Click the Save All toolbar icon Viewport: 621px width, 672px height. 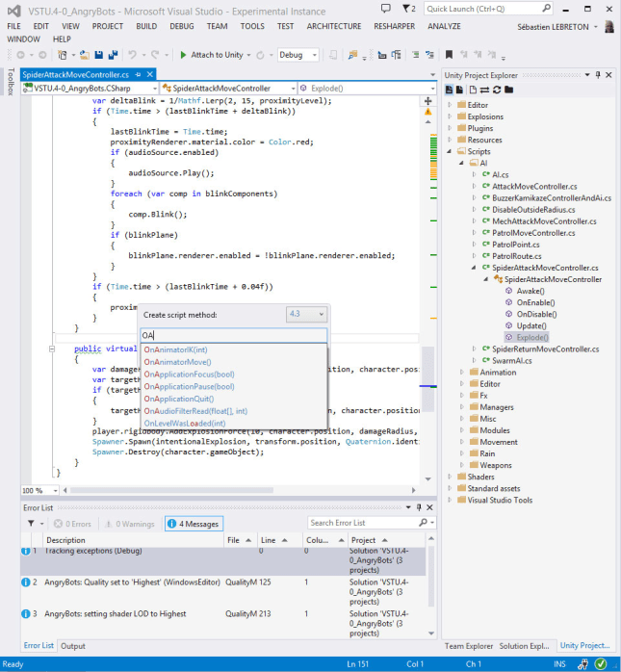114,55
